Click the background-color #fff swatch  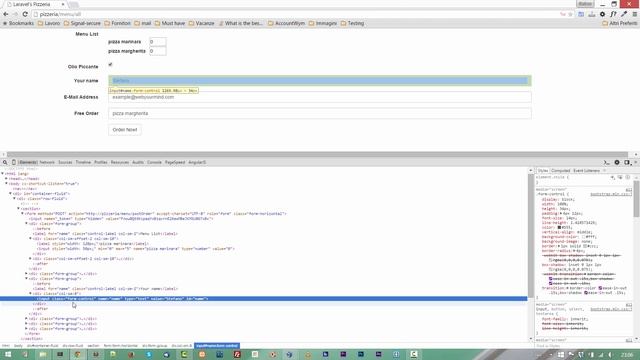pos(584,237)
